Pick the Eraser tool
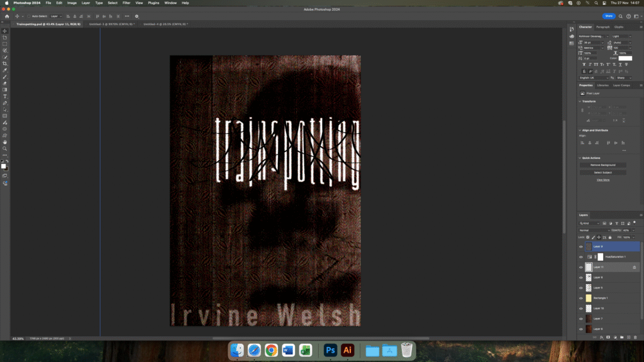This screenshot has width=644, height=362. (5, 83)
